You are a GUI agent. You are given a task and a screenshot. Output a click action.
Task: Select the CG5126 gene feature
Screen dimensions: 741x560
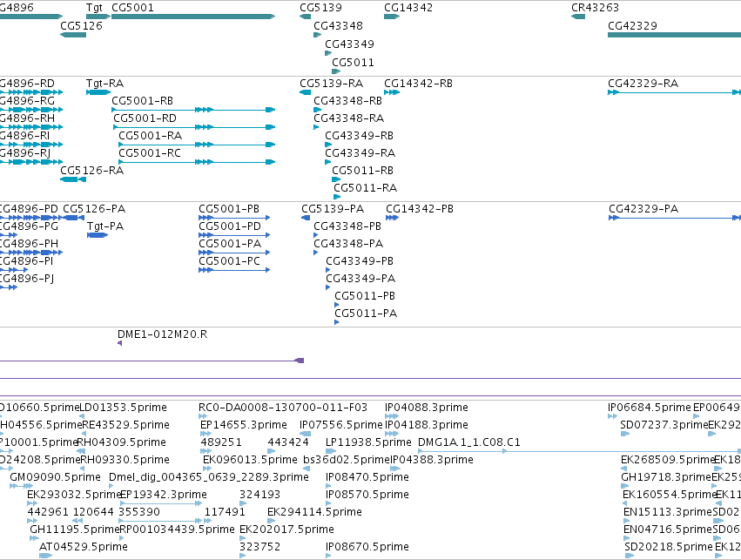tap(73, 35)
